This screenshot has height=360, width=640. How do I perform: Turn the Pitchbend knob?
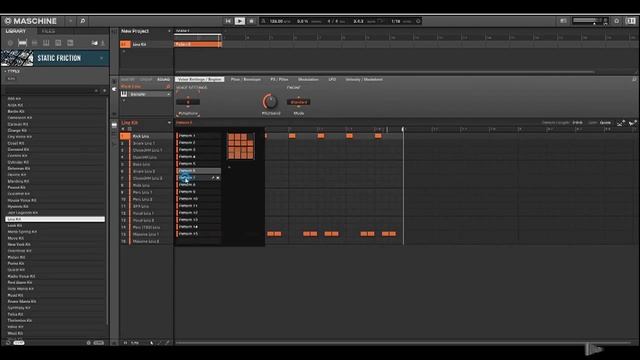(x=270, y=101)
